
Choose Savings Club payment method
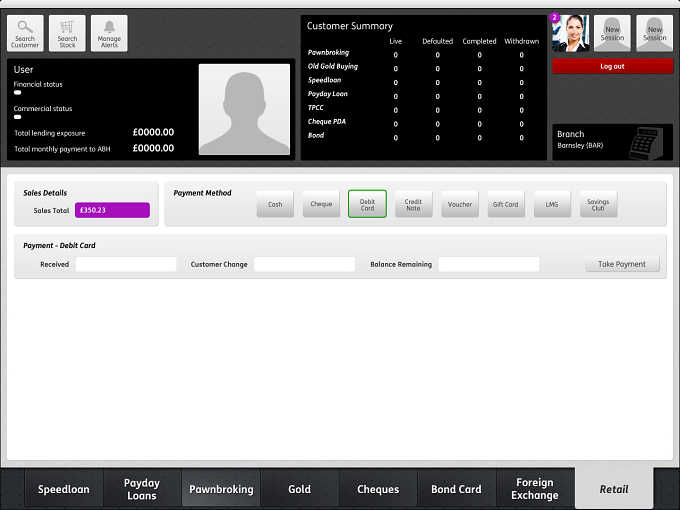pyautogui.click(x=598, y=204)
